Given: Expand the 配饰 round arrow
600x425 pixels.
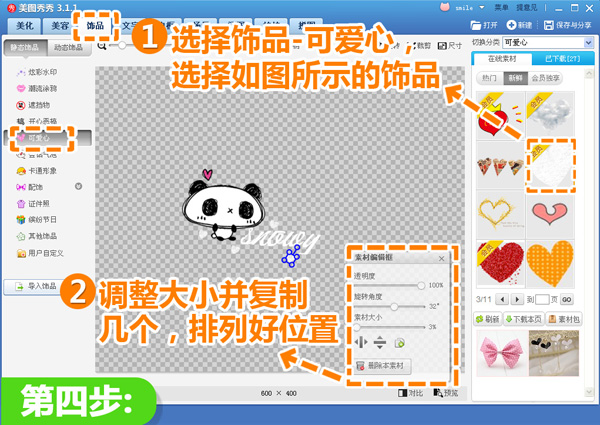Looking at the screenshot, I should pyautogui.click(x=78, y=186).
